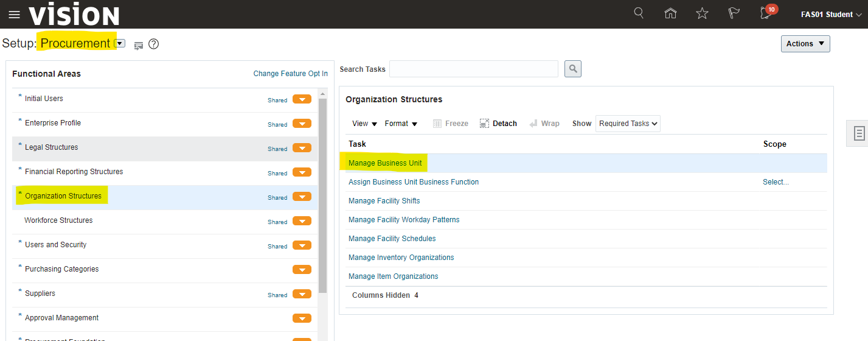
Task: Open Favorites star icon
Action: click(702, 13)
